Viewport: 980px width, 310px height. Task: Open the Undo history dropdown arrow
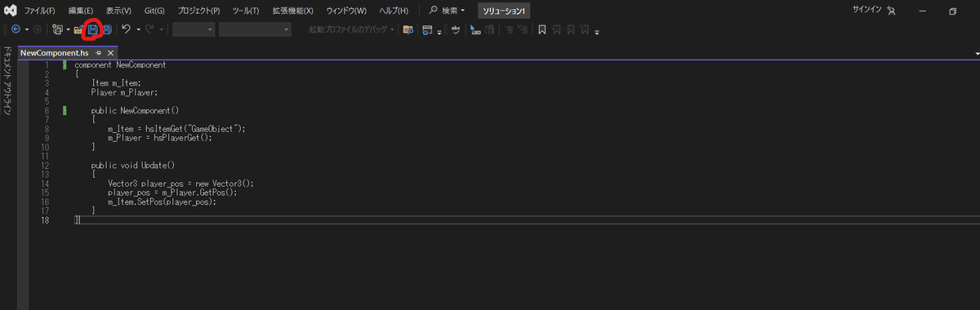138,30
